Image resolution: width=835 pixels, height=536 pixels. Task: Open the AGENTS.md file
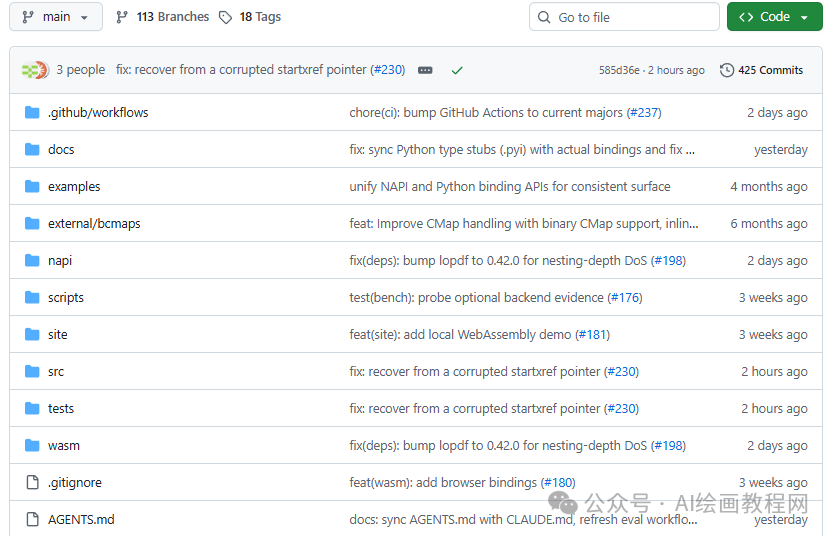pos(81,519)
